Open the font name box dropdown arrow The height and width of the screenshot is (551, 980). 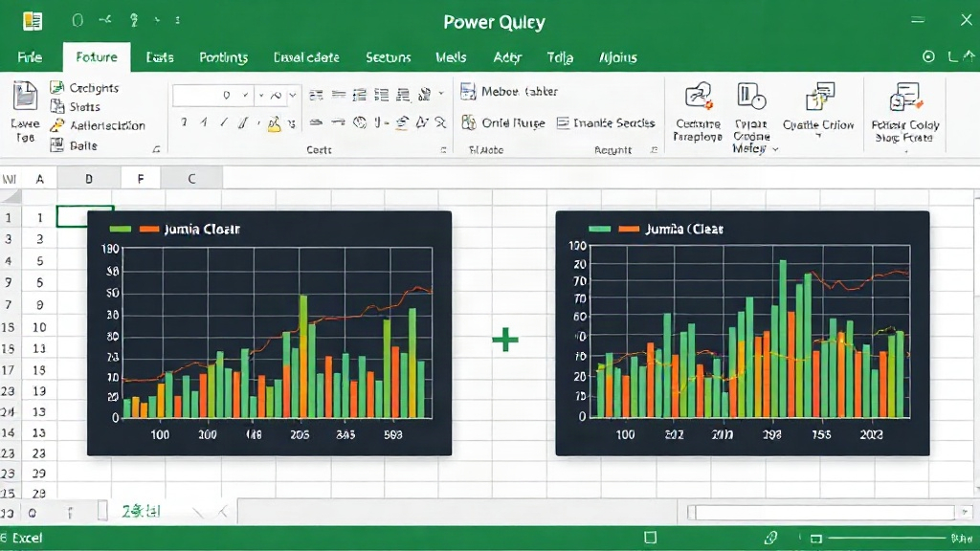pyautogui.click(x=246, y=96)
